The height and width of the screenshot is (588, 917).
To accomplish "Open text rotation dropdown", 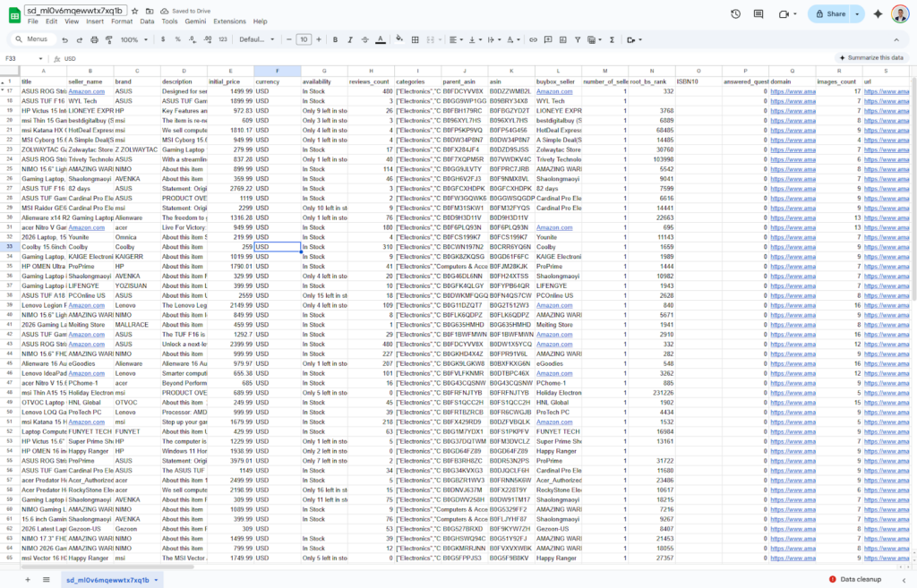I will point(513,39).
